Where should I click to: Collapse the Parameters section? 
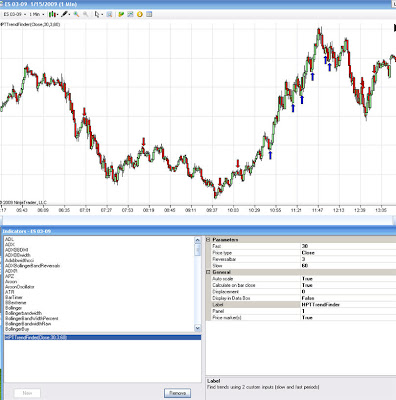(209, 240)
